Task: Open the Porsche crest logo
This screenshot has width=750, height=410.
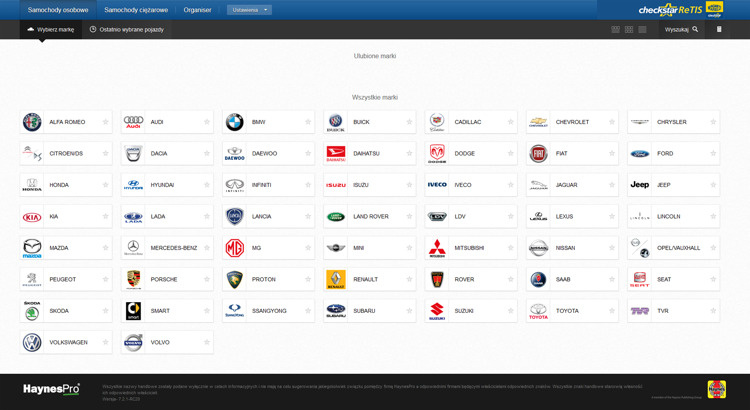Action: point(133,279)
